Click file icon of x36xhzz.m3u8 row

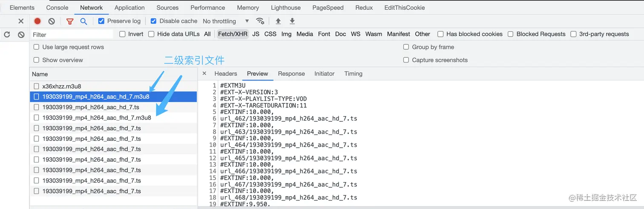pyautogui.click(x=37, y=86)
